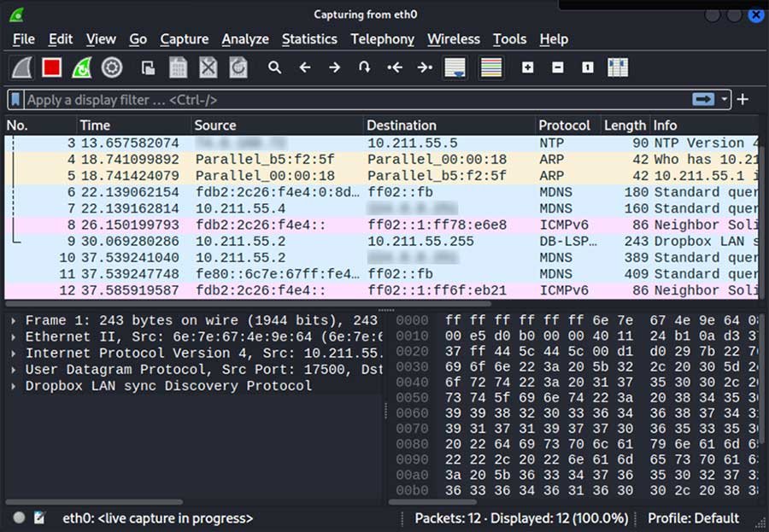
Task: Stop the running packet capture
Action: [52, 67]
